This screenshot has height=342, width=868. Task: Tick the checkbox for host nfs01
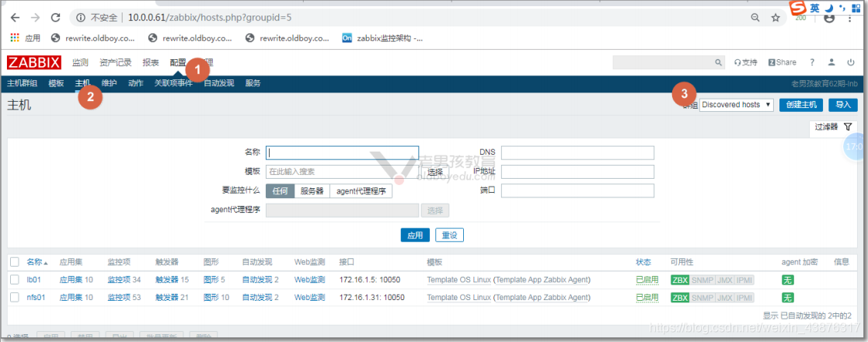(x=15, y=297)
